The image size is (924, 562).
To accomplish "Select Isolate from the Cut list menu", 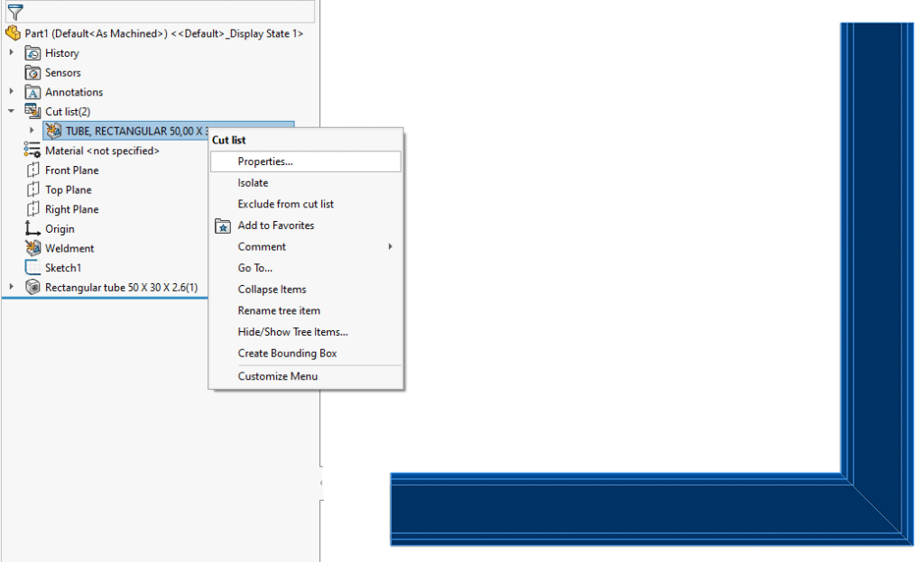I will tap(255, 182).
